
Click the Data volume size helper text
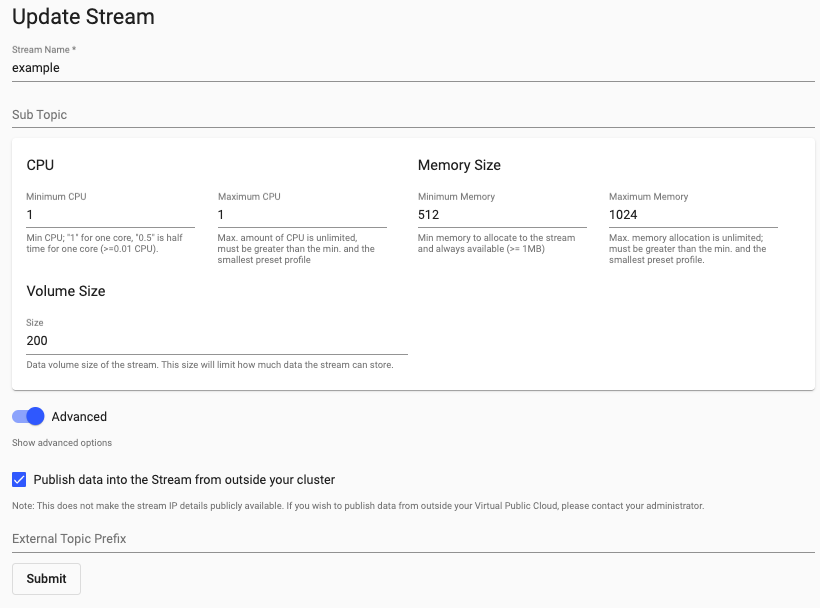click(x=210, y=365)
